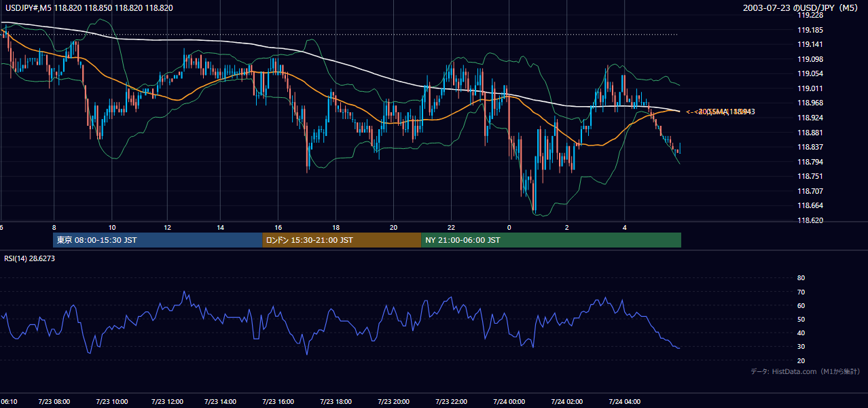Click price level 119.011 on axis
Image resolution: width=868 pixels, height=408 pixels.
click(810, 88)
